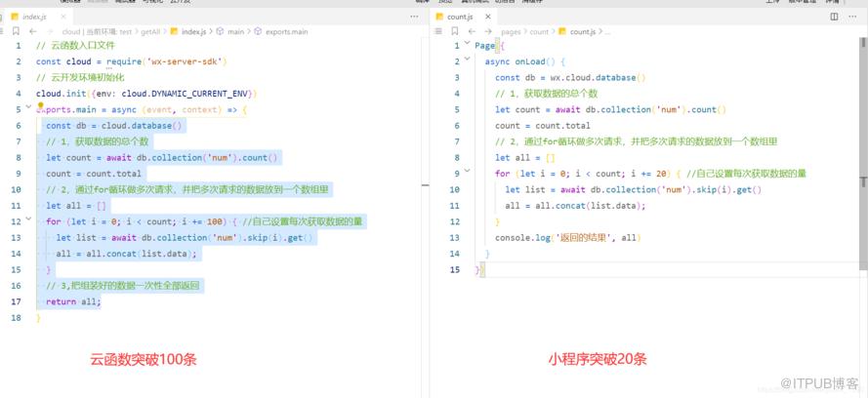This screenshot has height=398, width=868.
Task: Go back using arrow in index.js pane
Action: 32,31
